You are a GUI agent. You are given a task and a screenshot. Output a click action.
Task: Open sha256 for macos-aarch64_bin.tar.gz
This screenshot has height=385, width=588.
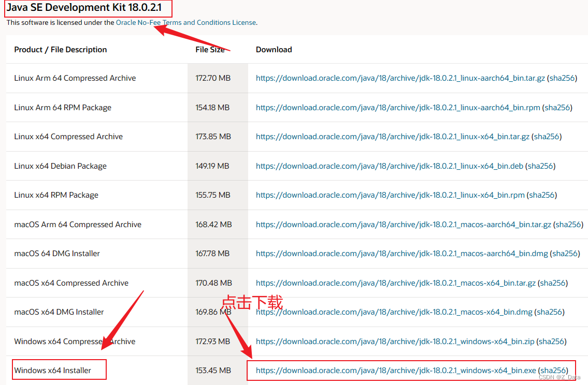(x=568, y=225)
